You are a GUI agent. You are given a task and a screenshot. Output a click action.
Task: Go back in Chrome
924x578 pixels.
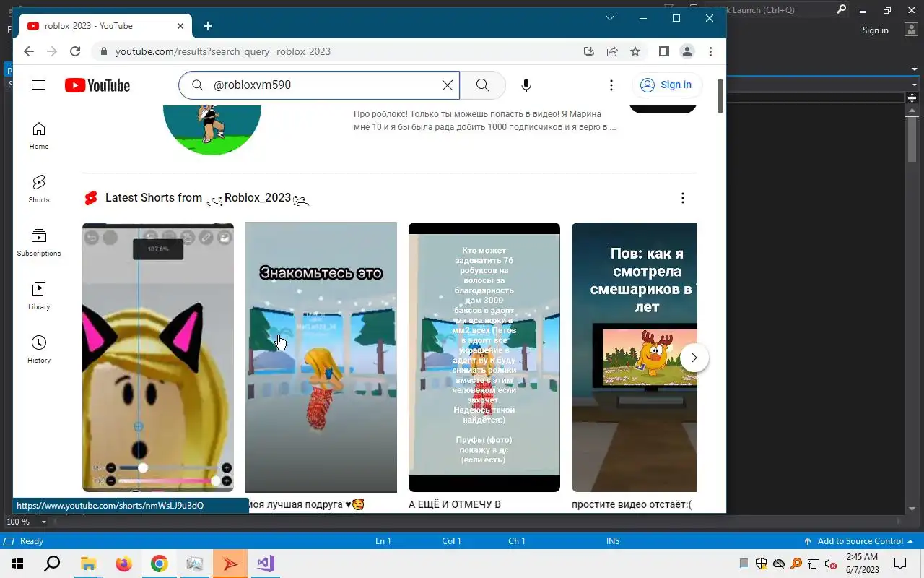pyautogui.click(x=29, y=51)
